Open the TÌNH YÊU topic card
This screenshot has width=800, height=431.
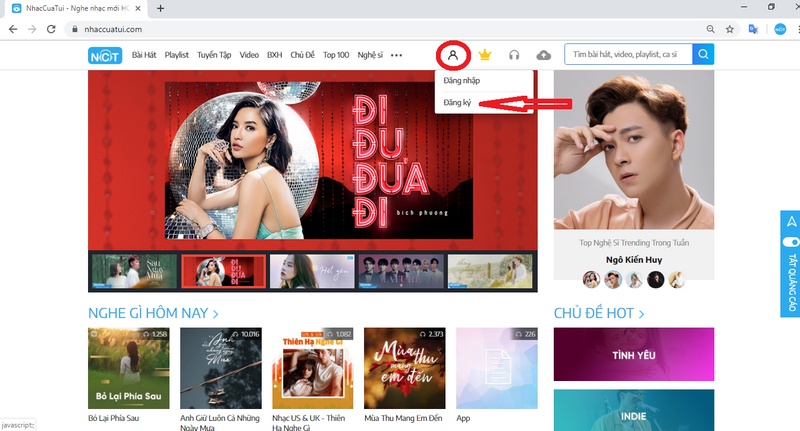click(634, 354)
